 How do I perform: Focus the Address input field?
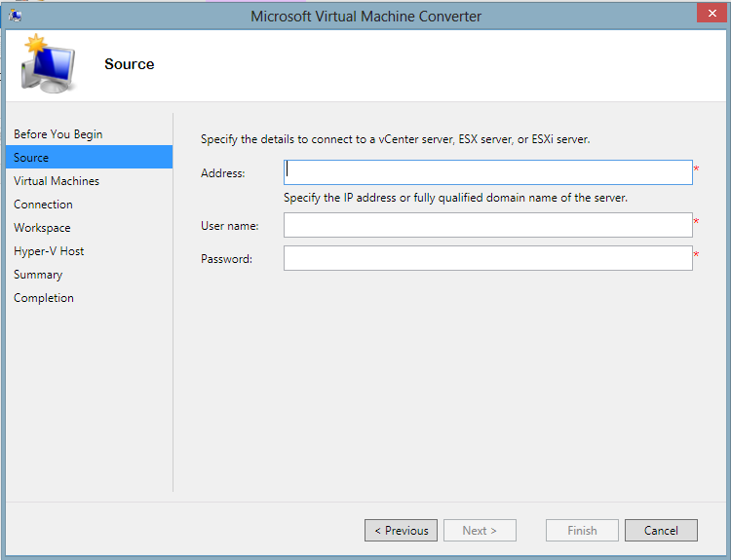coord(487,172)
